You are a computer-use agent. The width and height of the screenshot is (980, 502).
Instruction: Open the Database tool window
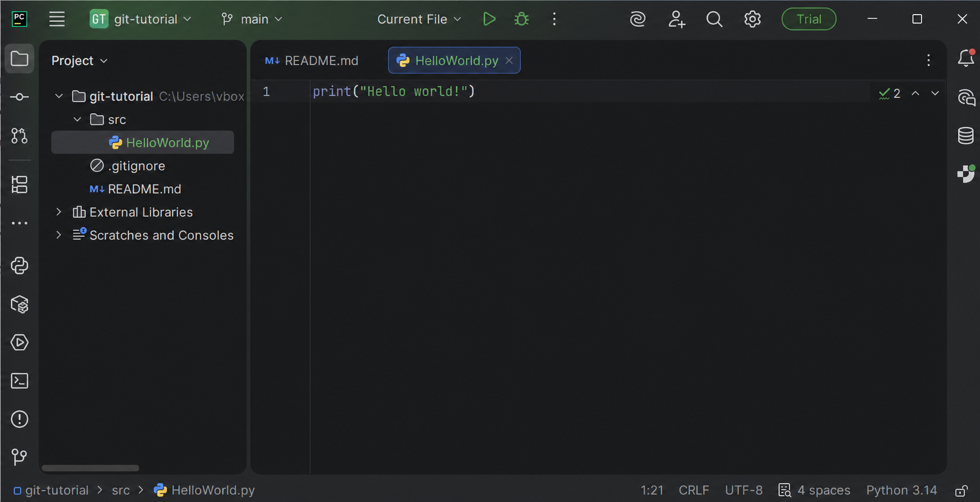pos(966,135)
